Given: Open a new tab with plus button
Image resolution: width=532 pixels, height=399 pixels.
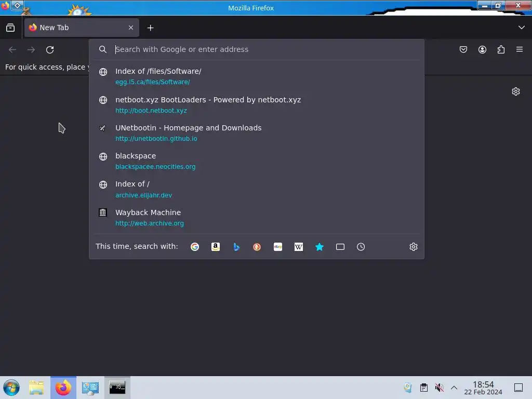Looking at the screenshot, I should (150, 28).
